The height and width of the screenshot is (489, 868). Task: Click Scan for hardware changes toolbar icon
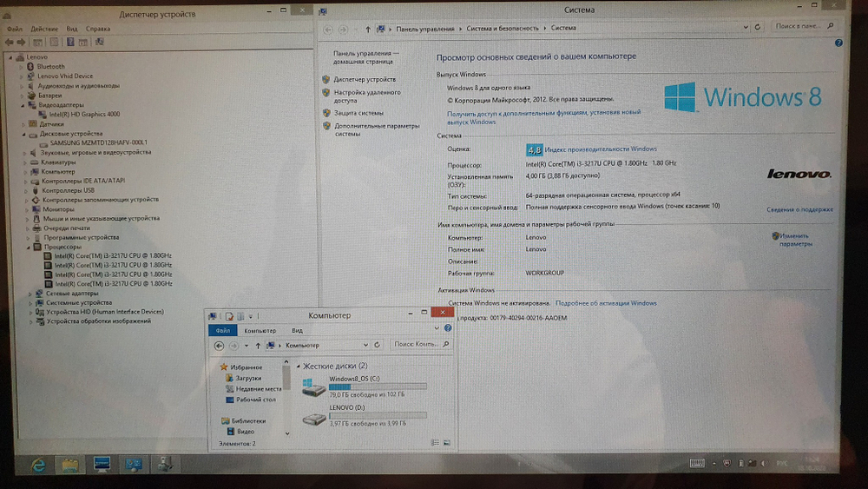(100, 42)
